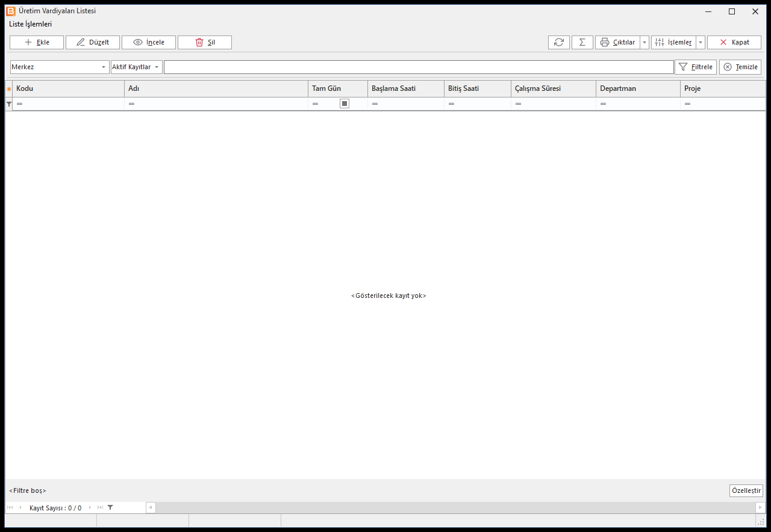Click the equals operator icon under Kodu
Image resolution: width=771 pixels, height=532 pixels.
pyautogui.click(x=20, y=104)
